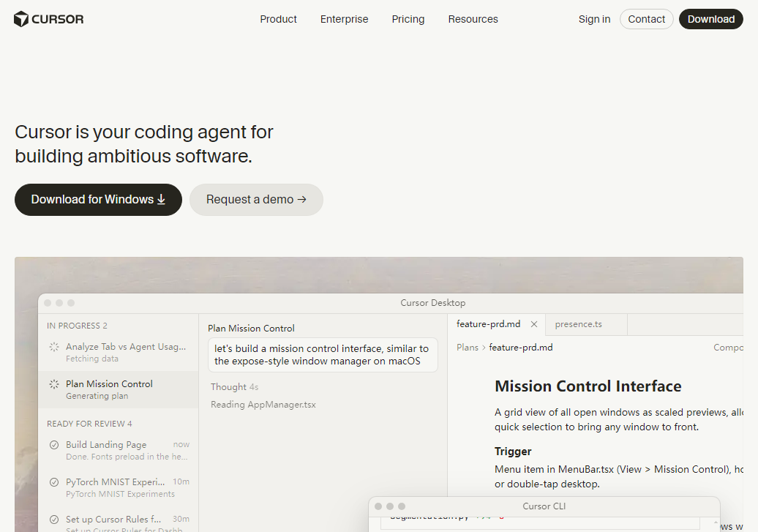Click the download arrow icon on Windows button

click(x=162, y=199)
